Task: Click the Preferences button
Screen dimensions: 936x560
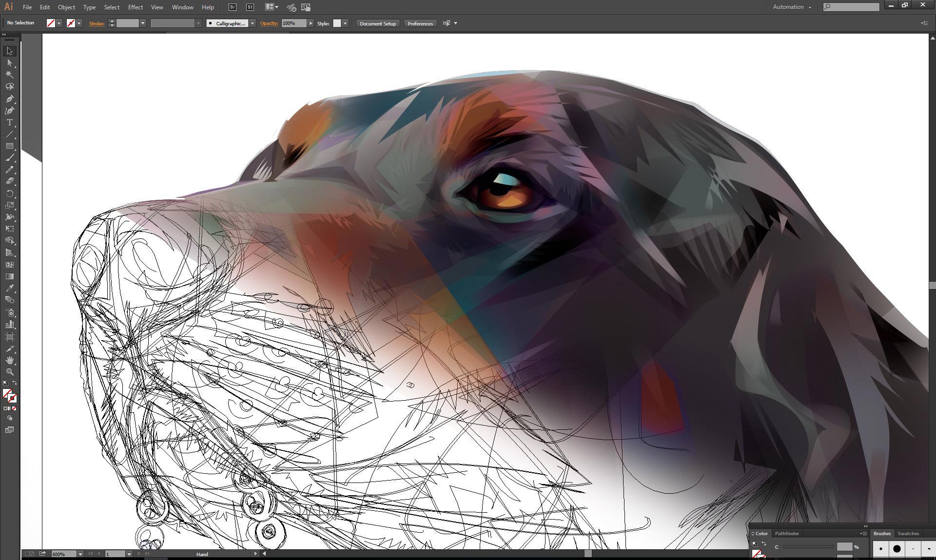Action: (420, 23)
